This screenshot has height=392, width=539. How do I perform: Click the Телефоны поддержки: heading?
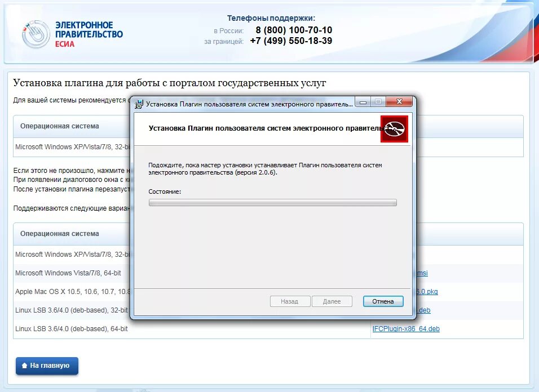pyautogui.click(x=271, y=18)
